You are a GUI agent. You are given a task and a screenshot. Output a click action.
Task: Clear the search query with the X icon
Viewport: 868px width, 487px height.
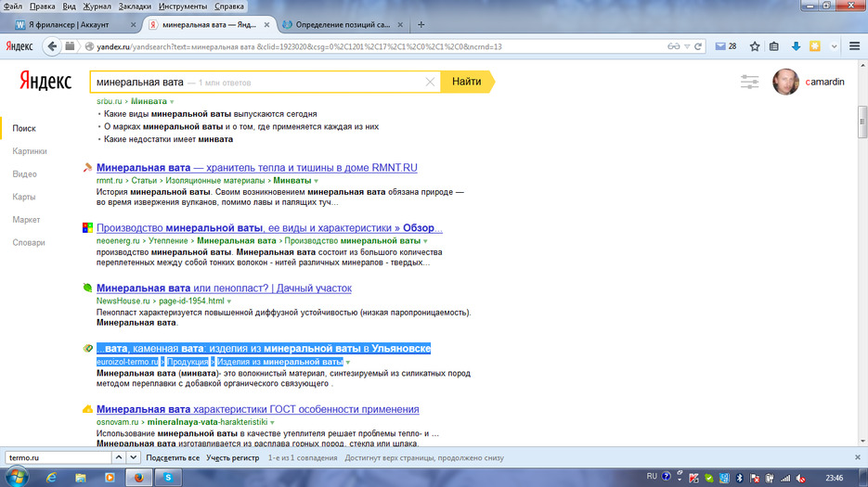430,82
